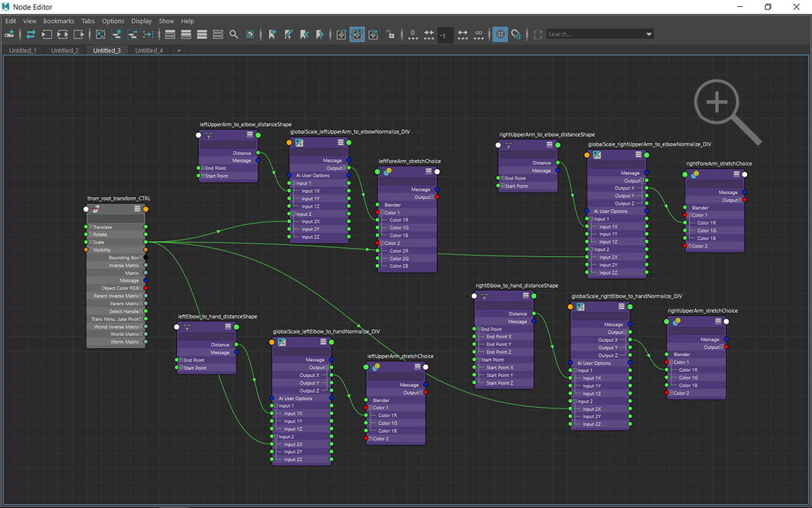This screenshot has height=508, width=812.
Task: Click the lock icon in toolbar
Action: coord(390,34)
